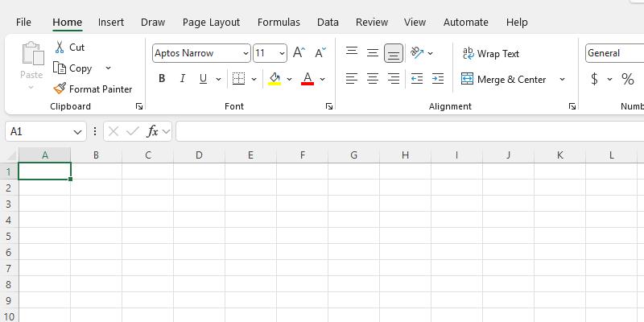Apply Percent Style formatting
Screen dimensions: 644x322
click(x=627, y=79)
